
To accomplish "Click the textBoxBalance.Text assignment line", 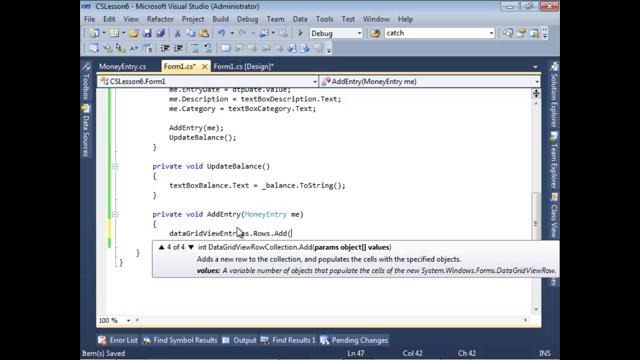I will click(257, 186).
